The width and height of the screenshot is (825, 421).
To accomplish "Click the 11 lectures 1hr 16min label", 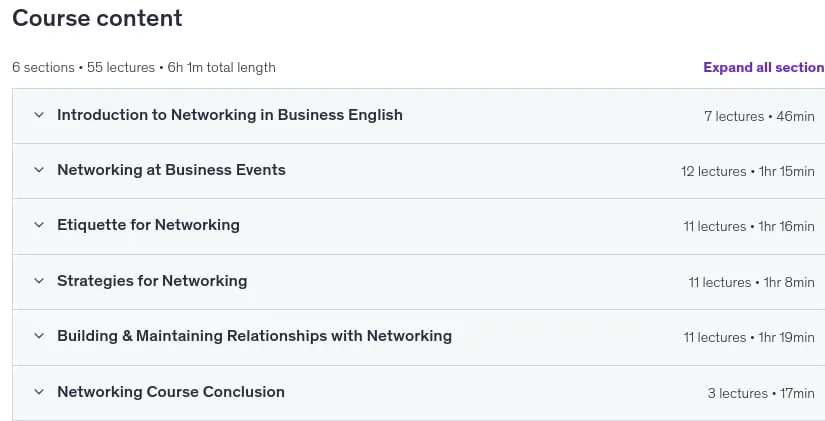I will 749,226.
